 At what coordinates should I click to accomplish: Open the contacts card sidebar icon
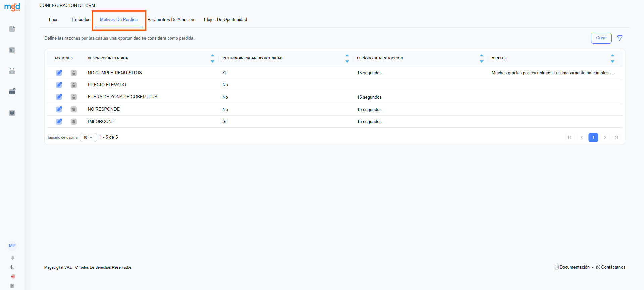(x=12, y=50)
